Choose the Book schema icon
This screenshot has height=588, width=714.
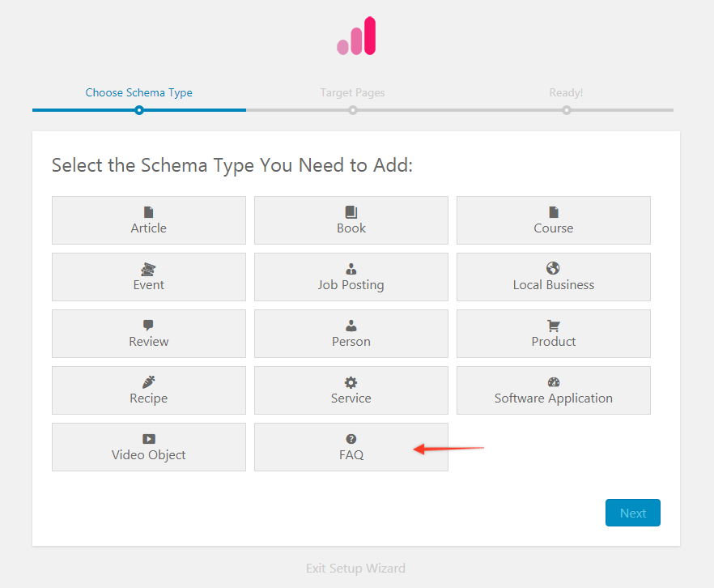[x=351, y=212]
